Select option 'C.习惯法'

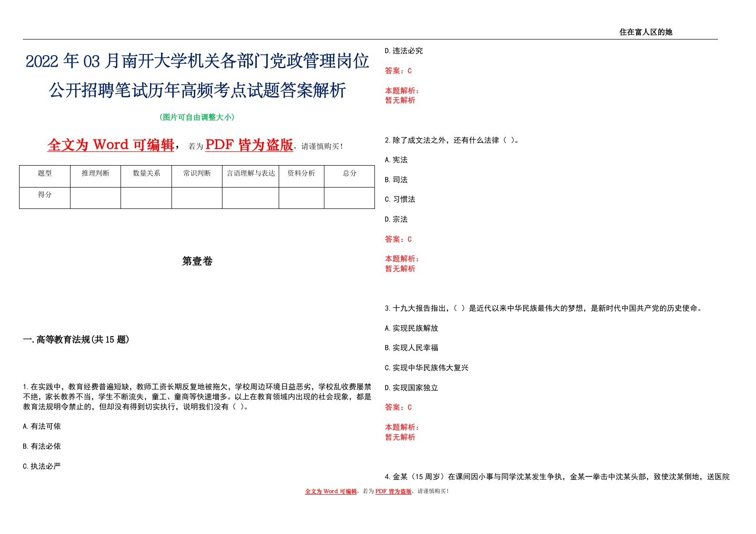(x=400, y=199)
